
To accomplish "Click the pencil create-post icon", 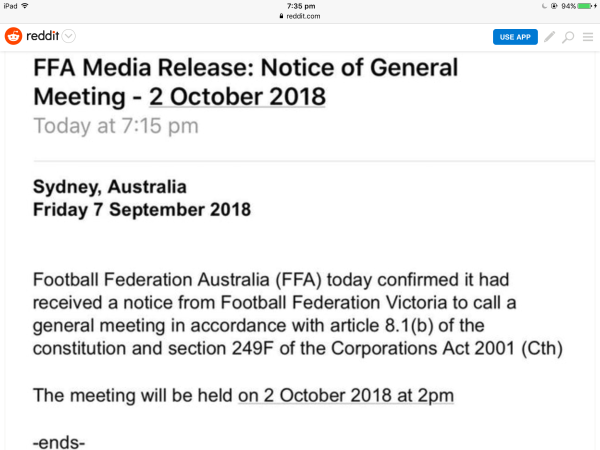I will click(549, 37).
